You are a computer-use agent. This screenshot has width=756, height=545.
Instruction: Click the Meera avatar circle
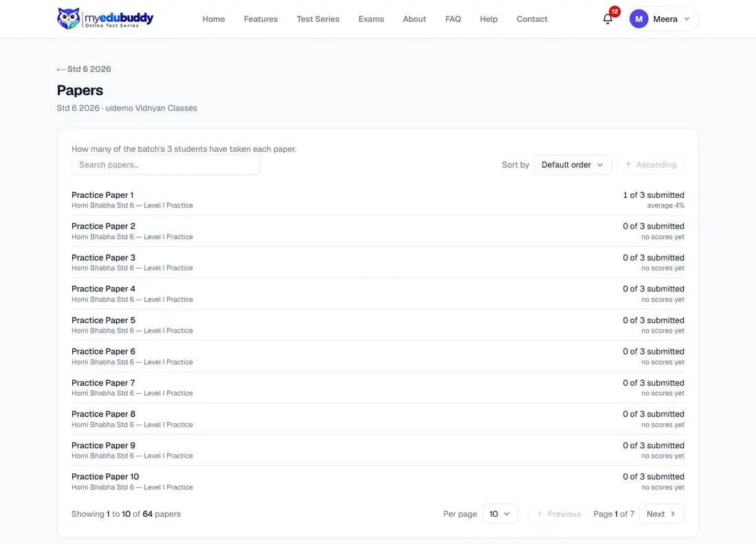tap(639, 19)
